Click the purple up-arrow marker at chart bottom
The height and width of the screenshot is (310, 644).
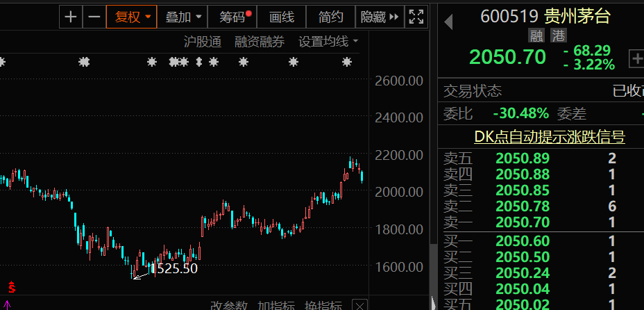click(8, 304)
